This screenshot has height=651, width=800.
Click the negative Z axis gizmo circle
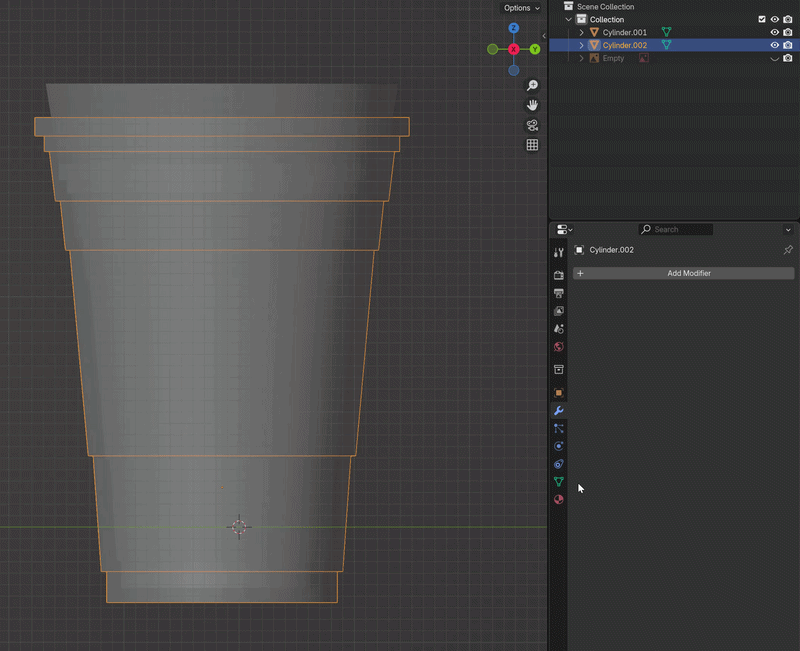click(514, 70)
